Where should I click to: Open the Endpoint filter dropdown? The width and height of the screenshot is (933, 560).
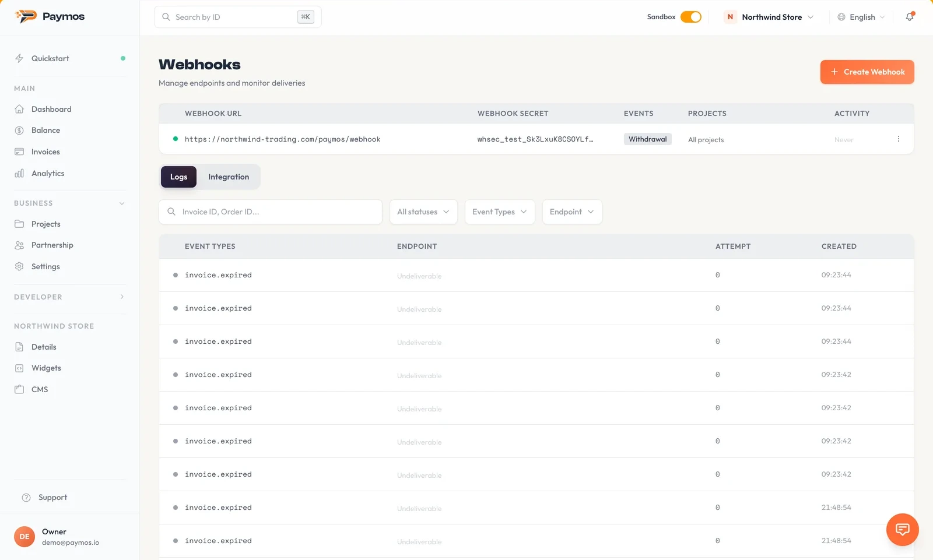572,212
